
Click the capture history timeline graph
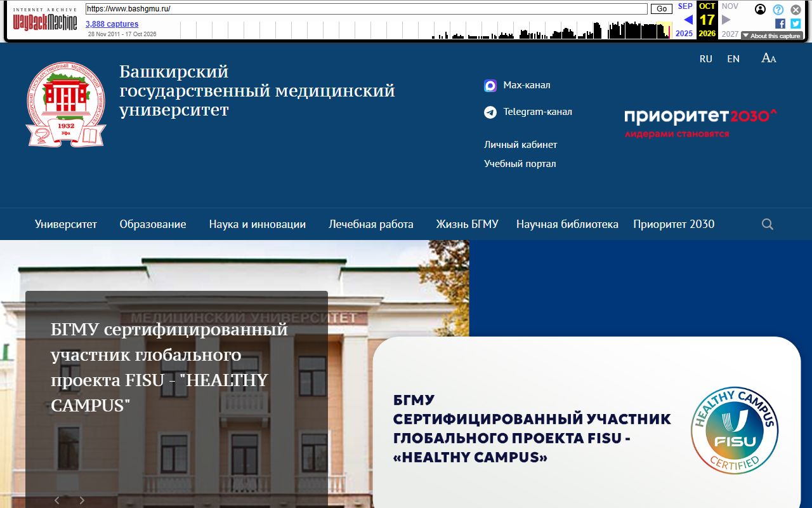[x=426, y=30]
